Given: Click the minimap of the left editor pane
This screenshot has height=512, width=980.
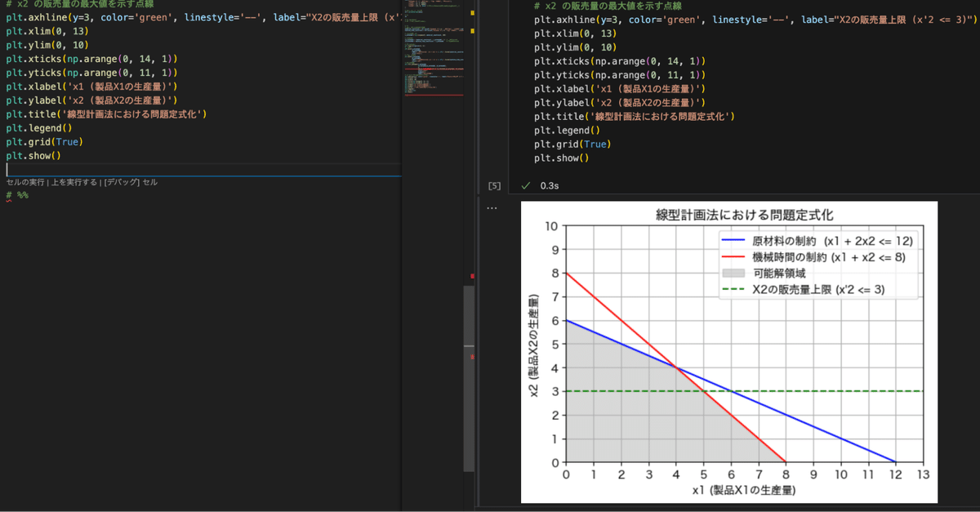Looking at the screenshot, I should 433,49.
